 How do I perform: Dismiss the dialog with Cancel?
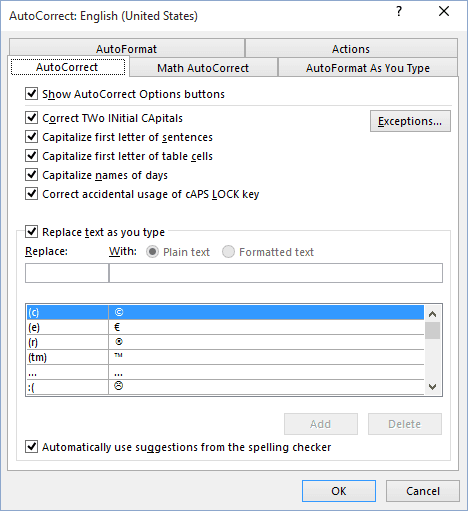coord(423,491)
